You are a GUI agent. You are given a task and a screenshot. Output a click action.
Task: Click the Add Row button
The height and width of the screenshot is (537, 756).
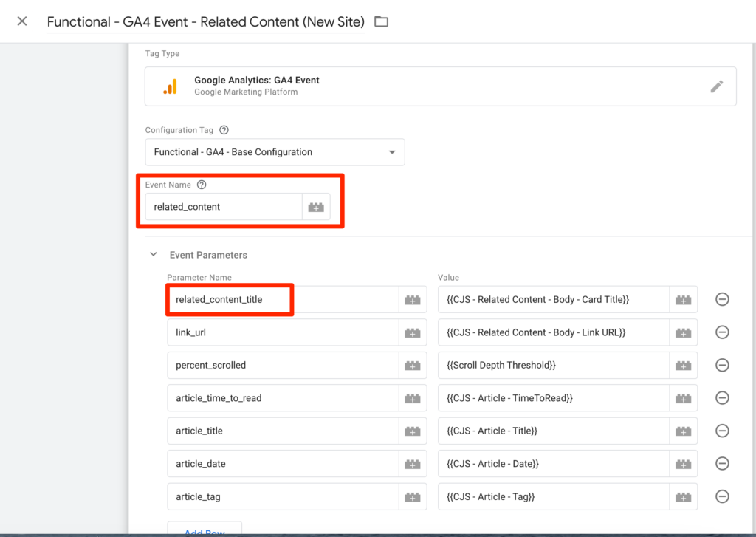click(x=204, y=530)
